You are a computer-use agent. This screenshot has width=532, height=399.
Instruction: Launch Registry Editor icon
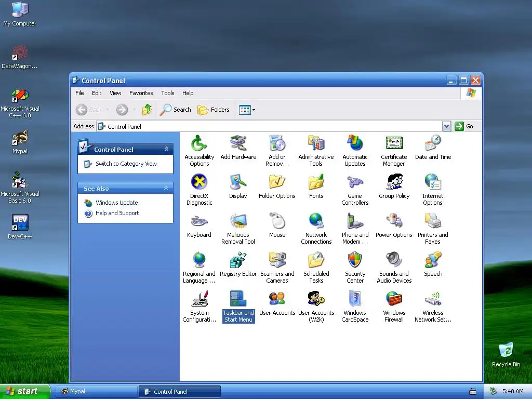coord(238,260)
